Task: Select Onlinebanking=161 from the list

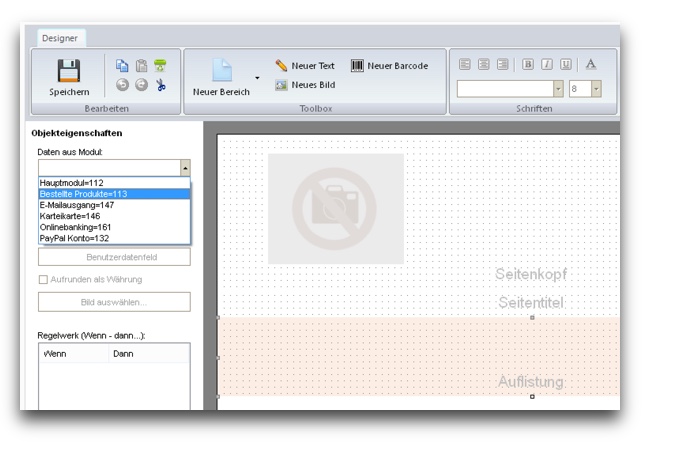Action: [114, 227]
